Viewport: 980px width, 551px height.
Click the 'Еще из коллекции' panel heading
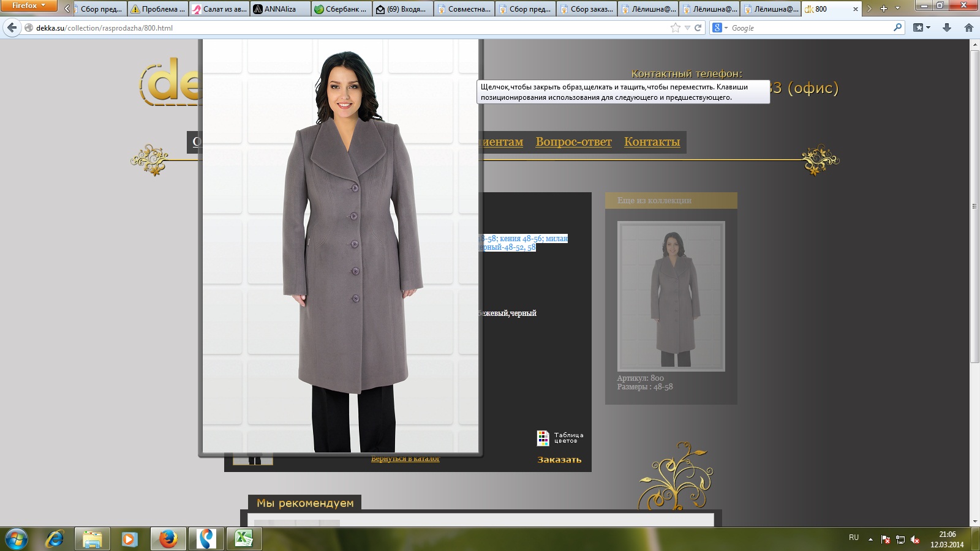(654, 200)
